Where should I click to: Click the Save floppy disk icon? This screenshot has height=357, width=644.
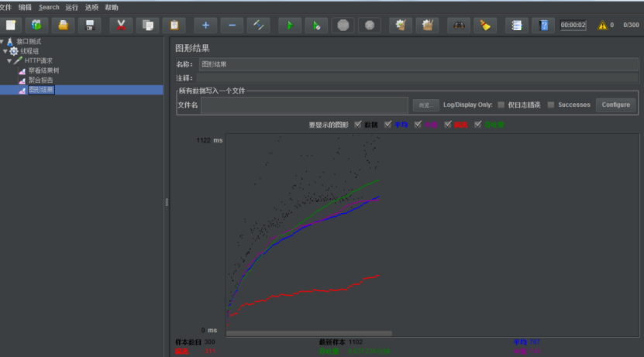[x=89, y=25]
